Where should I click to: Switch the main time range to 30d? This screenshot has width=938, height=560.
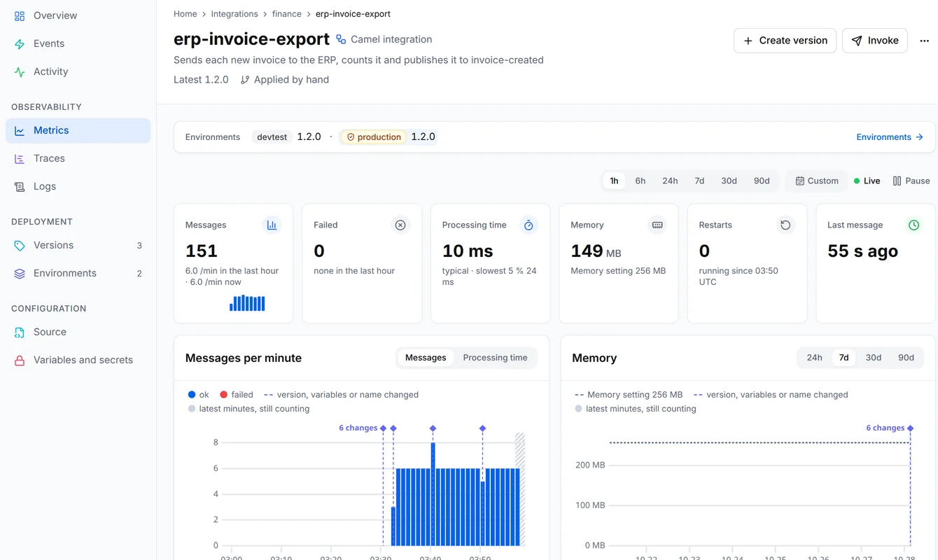point(729,181)
